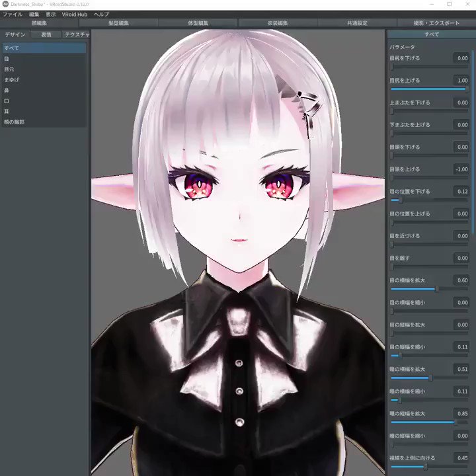This screenshot has width=476, height=476.
Task: Open the ファイル menu
Action: pos(13,15)
